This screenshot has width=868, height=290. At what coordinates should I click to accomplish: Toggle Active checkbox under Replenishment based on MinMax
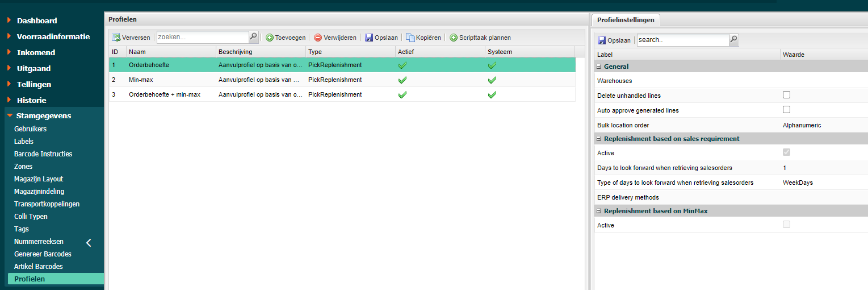tap(786, 225)
